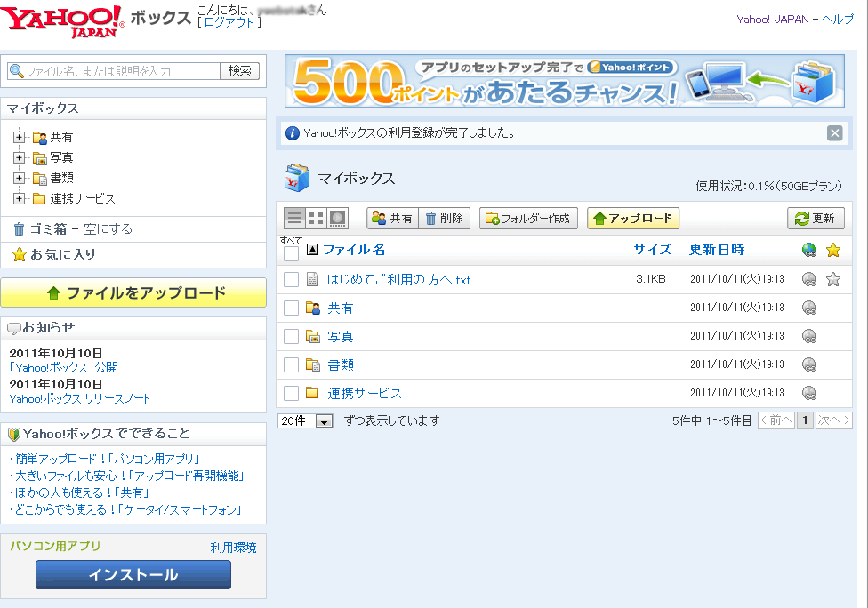Expand the 書類 tree node
Image resolution: width=868 pixels, height=608 pixels.
(x=20, y=178)
